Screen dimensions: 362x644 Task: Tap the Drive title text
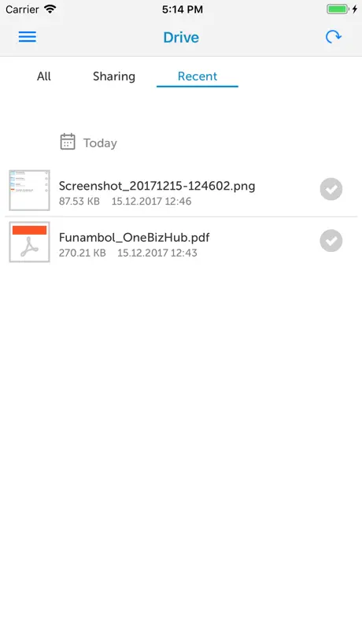click(181, 37)
